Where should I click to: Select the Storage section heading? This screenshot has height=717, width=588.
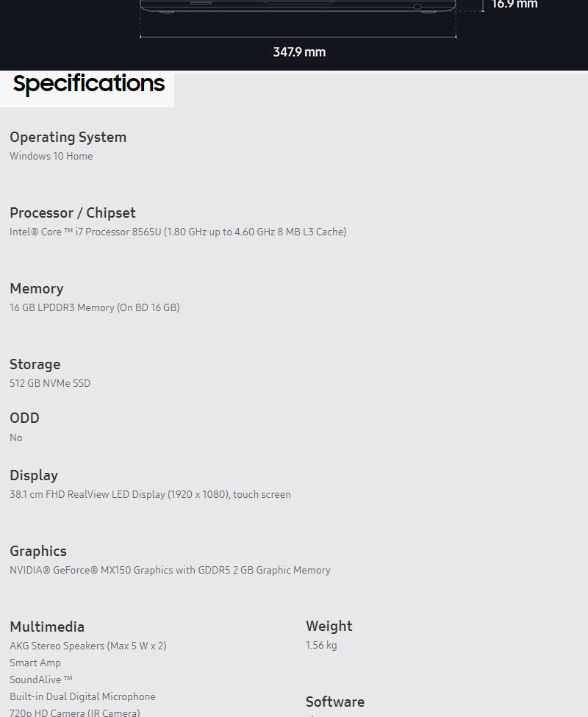point(35,365)
